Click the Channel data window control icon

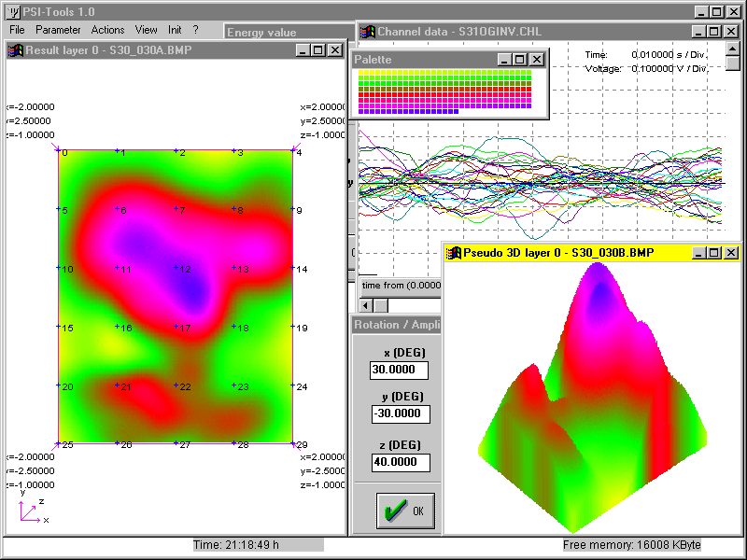click(368, 32)
